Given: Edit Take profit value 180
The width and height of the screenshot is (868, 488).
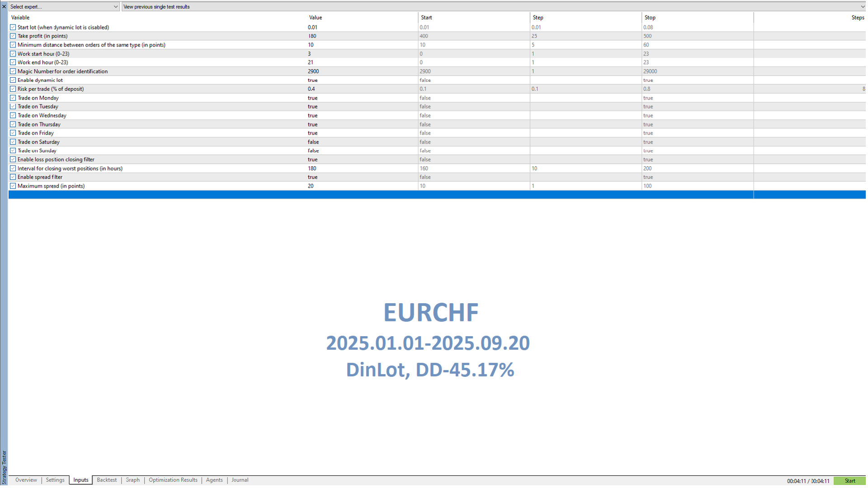Looking at the screenshot, I should tap(312, 36).
